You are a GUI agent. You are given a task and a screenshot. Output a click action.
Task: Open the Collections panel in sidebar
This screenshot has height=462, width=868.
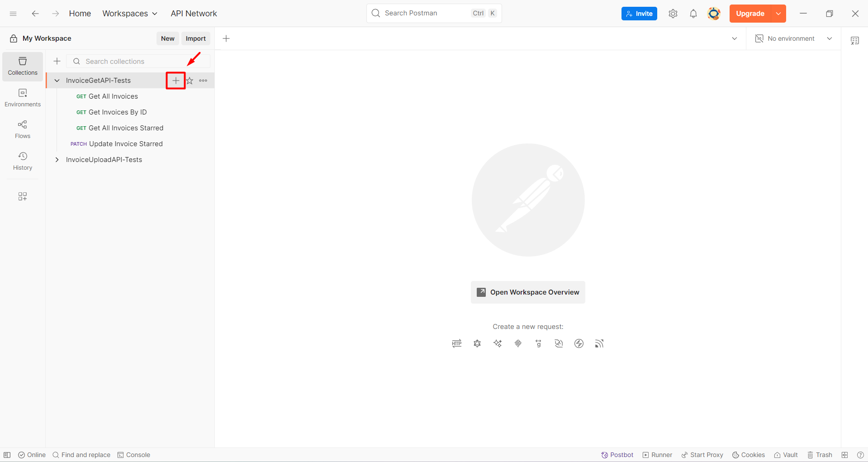[x=22, y=66]
